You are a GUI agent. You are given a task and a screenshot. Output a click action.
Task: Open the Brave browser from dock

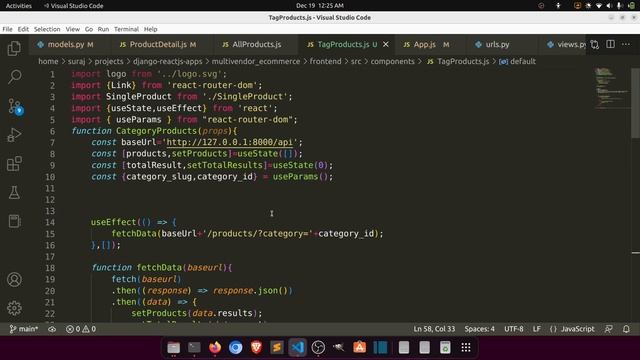(x=256, y=347)
